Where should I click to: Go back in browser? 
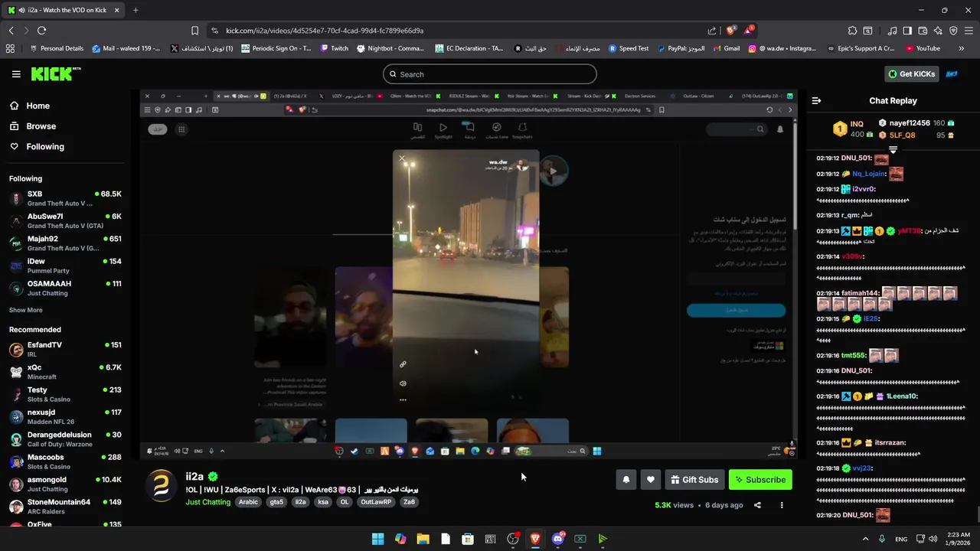[x=11, y=31]
